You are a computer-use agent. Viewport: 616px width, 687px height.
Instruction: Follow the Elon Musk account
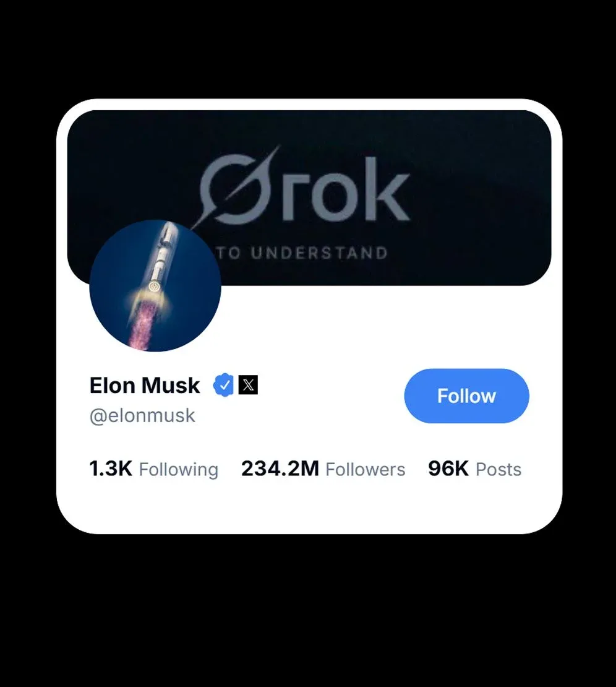(467, 395)
